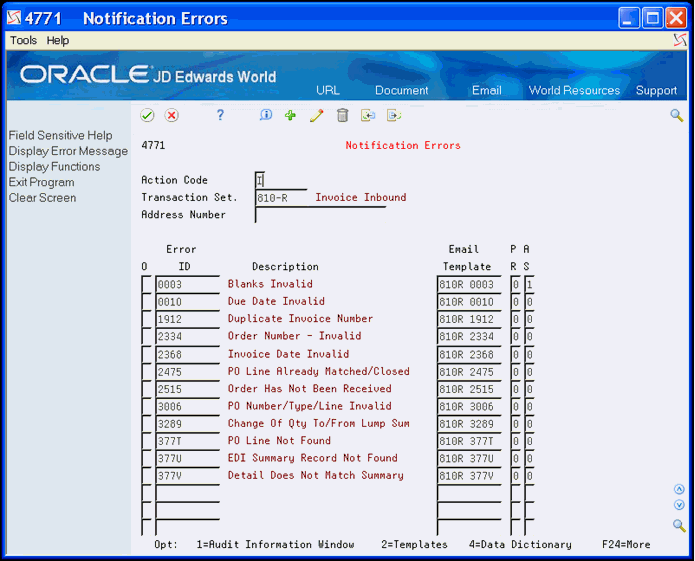Choose Exit Program

tap(41, 182)
